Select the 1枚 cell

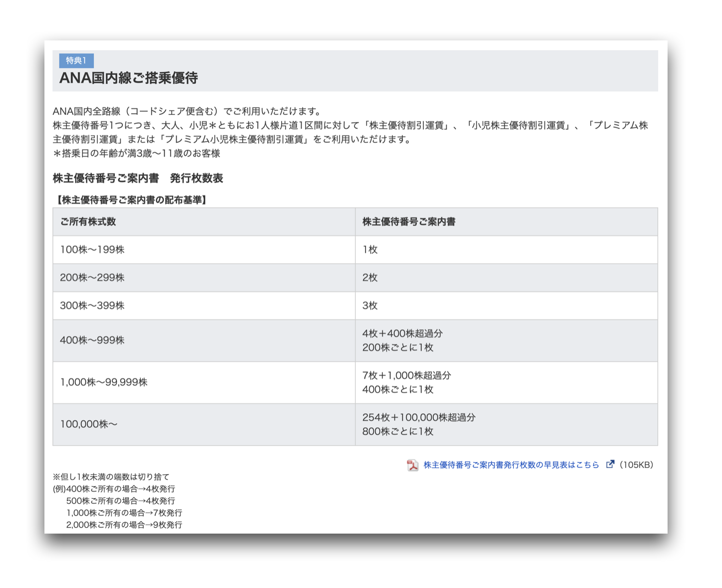click(x=506, y=250)
